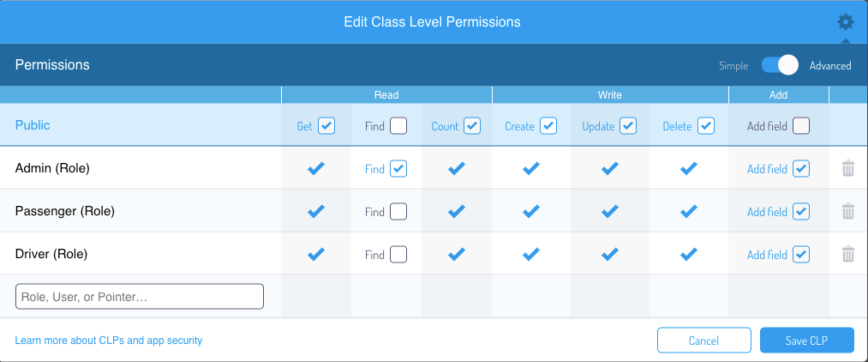Click the Driver role trash icon

tap(848, 255)
